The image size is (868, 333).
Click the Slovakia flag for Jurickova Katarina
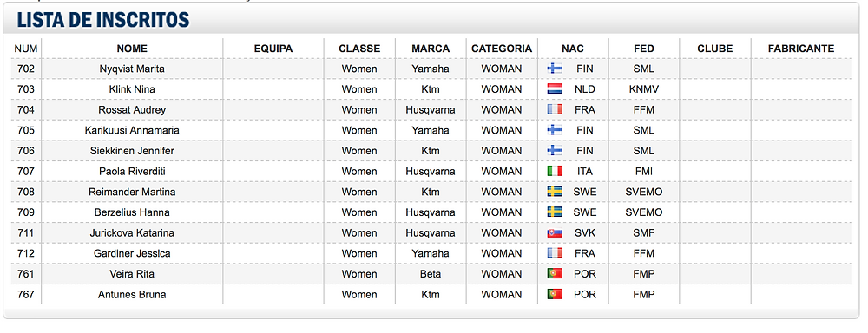[x=555, y=233]
